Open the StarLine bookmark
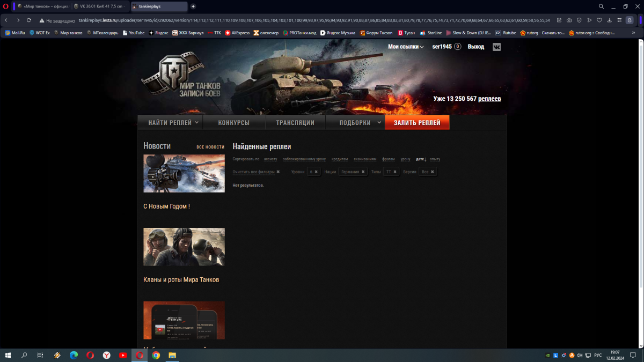This screenshot has width=644, height=362. pyautogui.click(x=431, y=33)
